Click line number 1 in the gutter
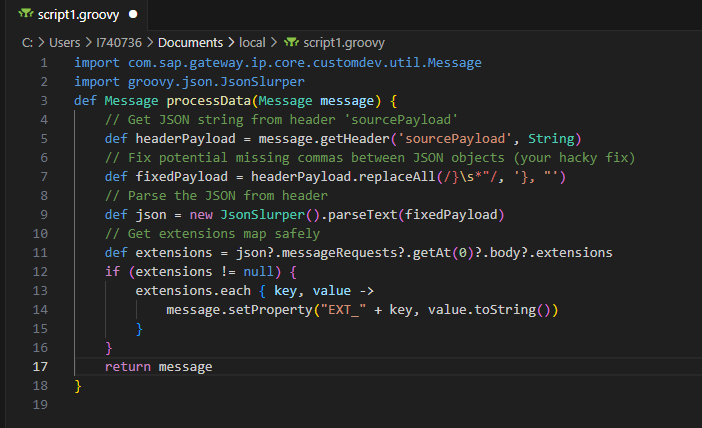This screenshot has width=702, height=428. [x=44, y=63]
